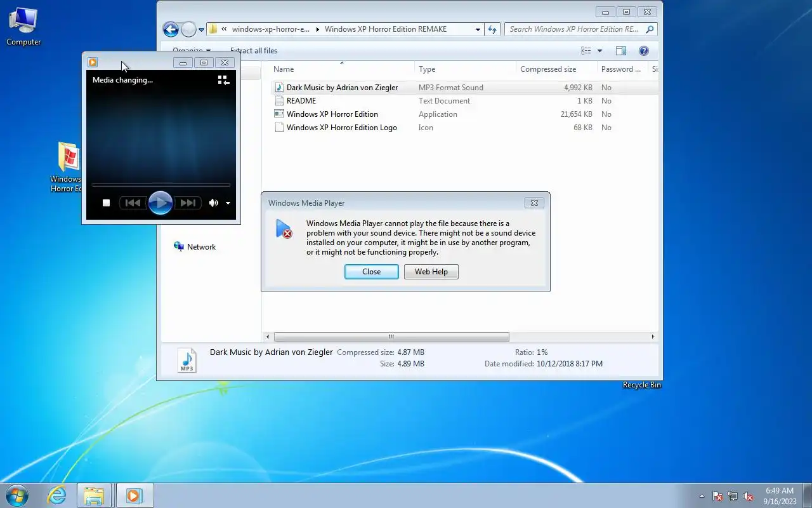This screenshot has height=508, width=812.
Task: Click the folder icon in address bar
Action: 213,29
